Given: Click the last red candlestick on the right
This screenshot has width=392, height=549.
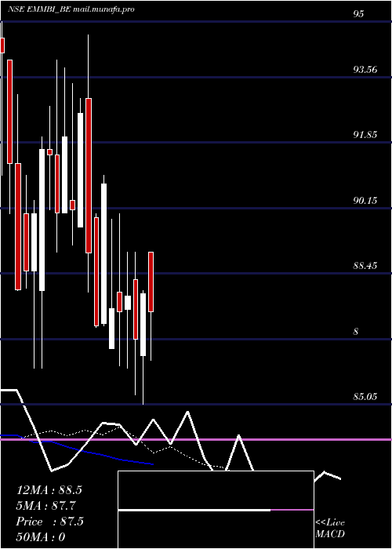Looking at the screenshot, I should 151,282.
